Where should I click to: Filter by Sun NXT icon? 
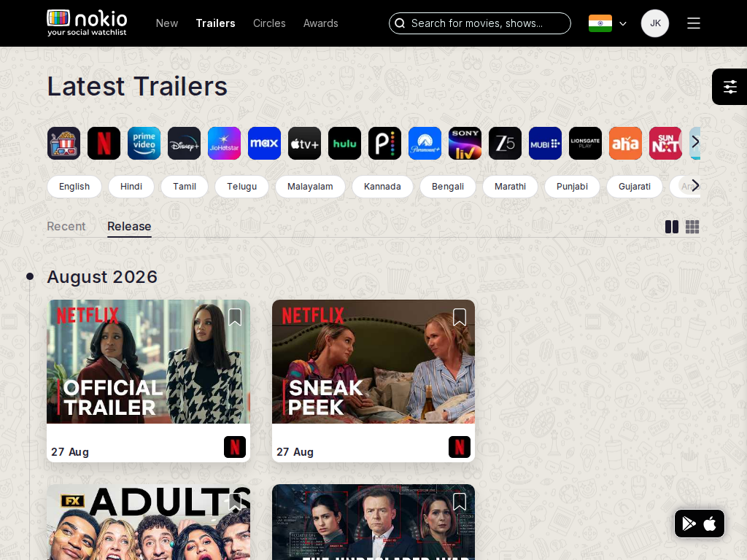tap(665, 144)
